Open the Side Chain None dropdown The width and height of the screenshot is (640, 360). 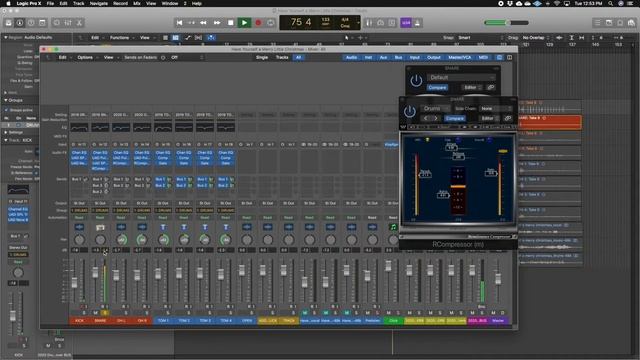click(x=496, y=109)
